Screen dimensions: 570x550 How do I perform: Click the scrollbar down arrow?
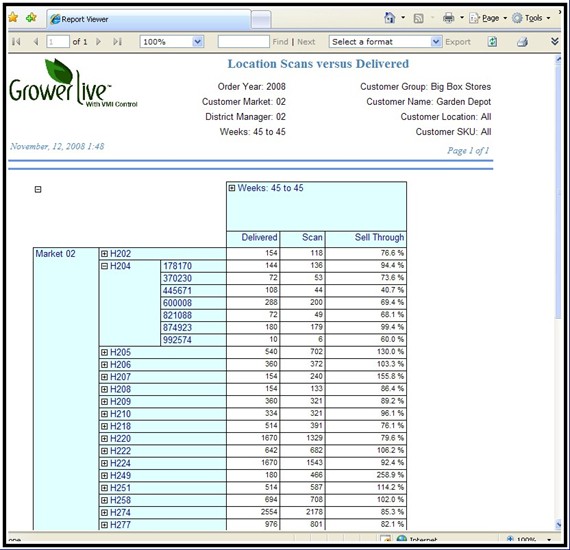point(558,524)
